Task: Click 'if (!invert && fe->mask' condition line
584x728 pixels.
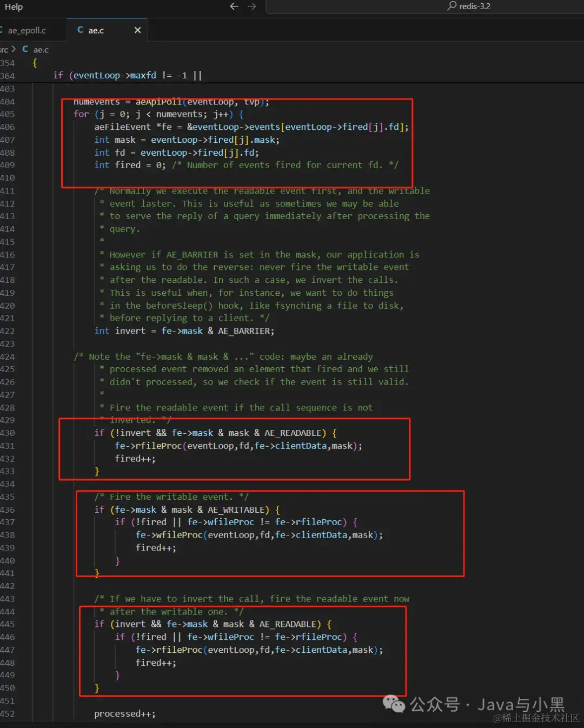Action: (x=216, y=433)
